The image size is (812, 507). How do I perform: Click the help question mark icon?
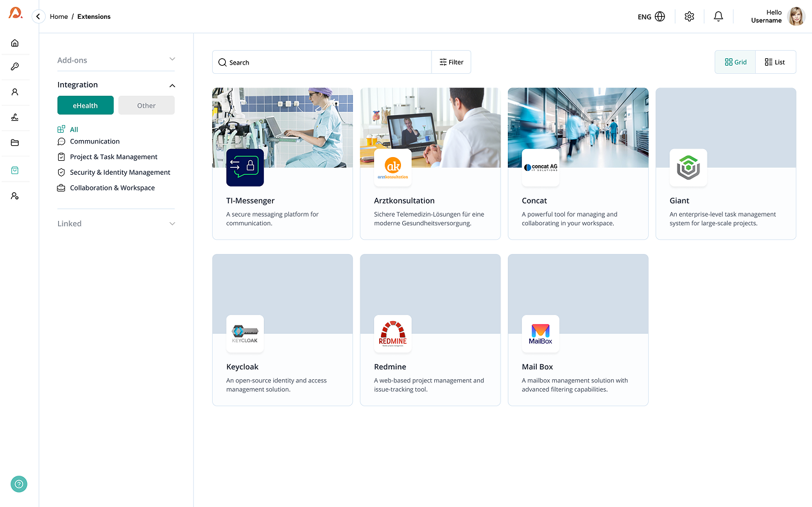click(19, 484)
